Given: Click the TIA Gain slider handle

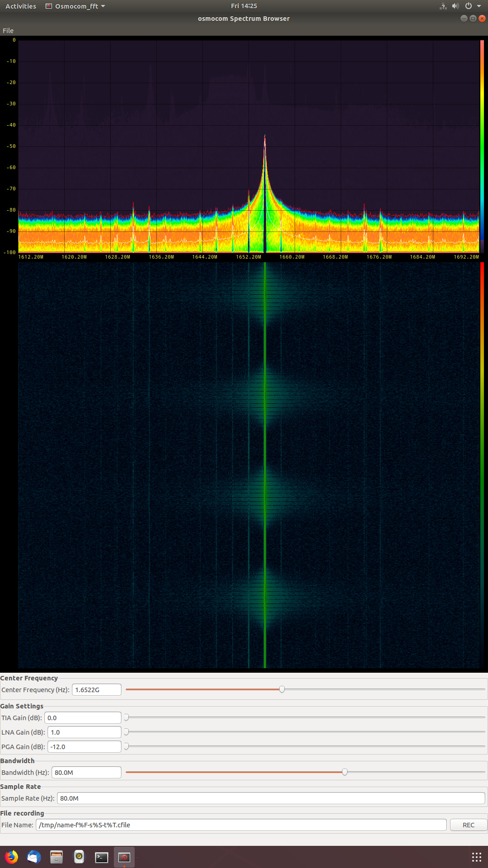Looking at the screenshot, I should point(127,717).
